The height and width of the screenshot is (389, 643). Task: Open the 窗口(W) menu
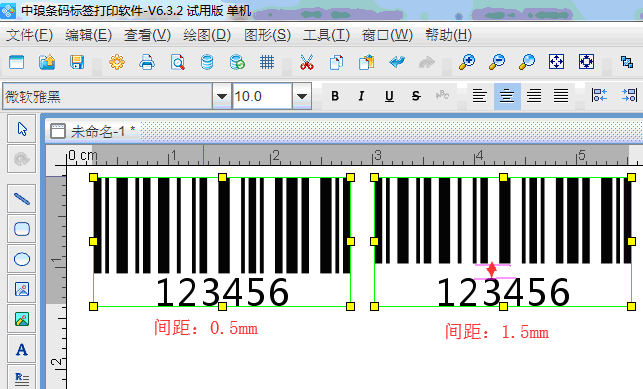tap(387, 35)
